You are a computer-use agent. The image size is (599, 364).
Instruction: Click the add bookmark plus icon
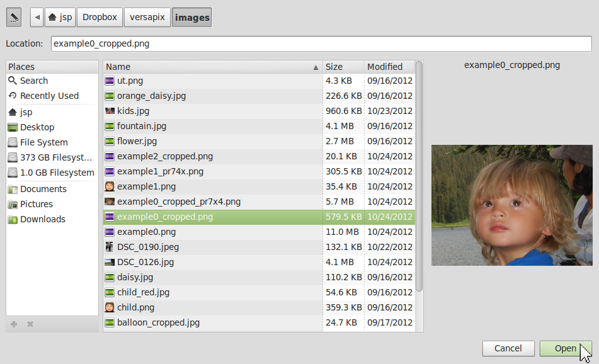(x=14, y=324)
